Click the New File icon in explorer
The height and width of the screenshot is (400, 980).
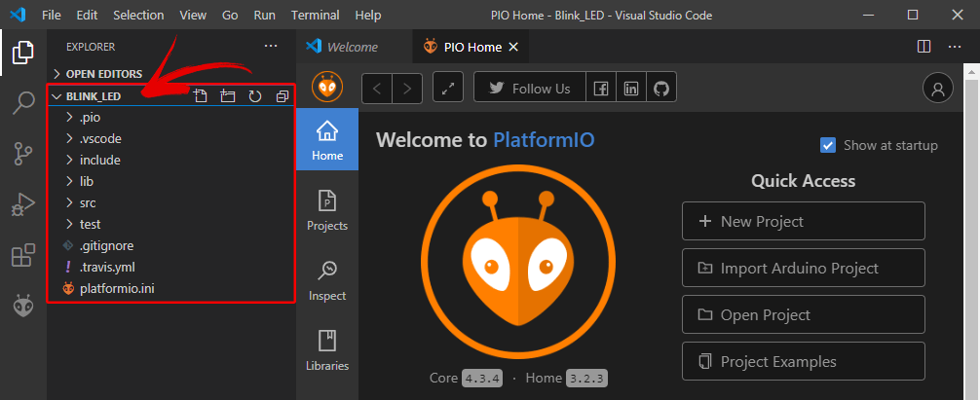coord(201,96)
